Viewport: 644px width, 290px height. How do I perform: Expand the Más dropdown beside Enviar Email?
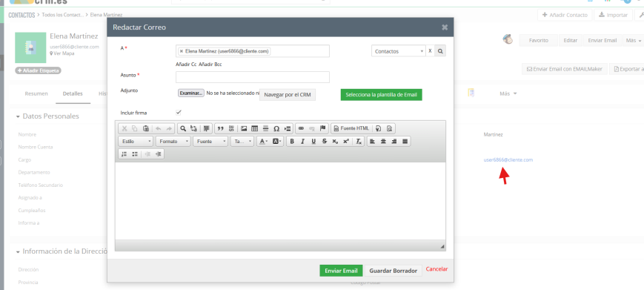coord(634,40)
